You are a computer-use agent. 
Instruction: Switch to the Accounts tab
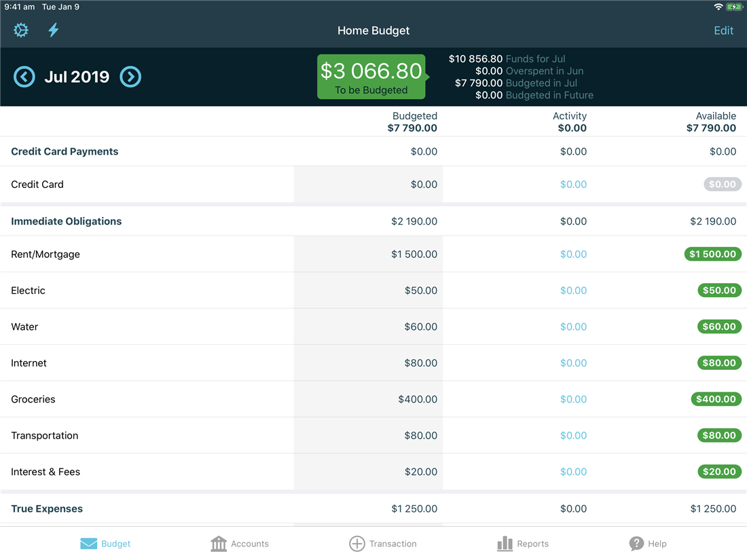pos(239,543)
